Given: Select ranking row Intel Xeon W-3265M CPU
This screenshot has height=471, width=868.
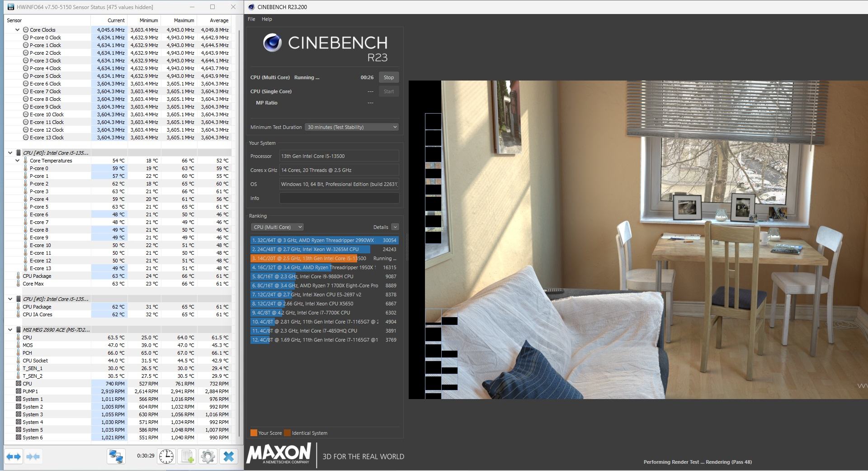Looking at the screenshot, I should point(325,249).
